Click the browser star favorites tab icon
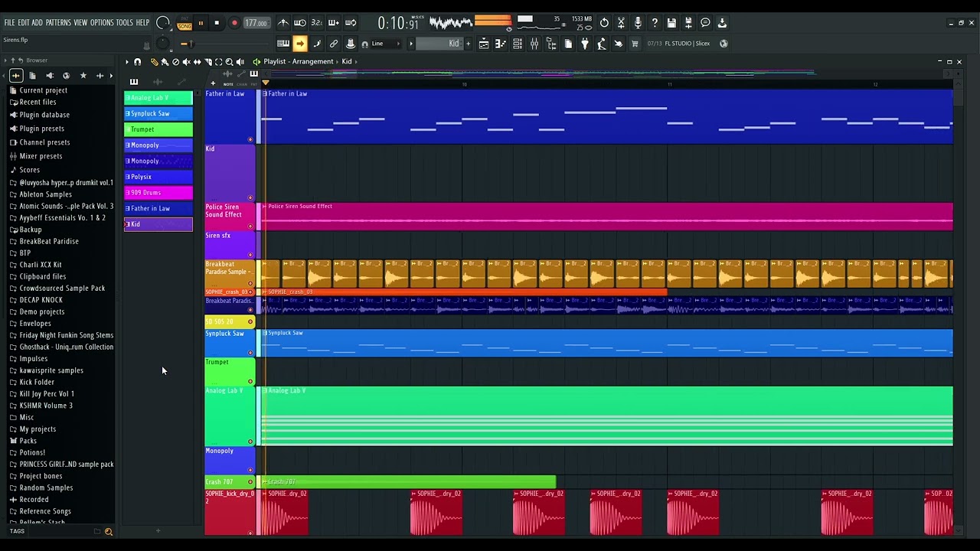This screenshot has width=980, height=551. [x=83, y=76]
